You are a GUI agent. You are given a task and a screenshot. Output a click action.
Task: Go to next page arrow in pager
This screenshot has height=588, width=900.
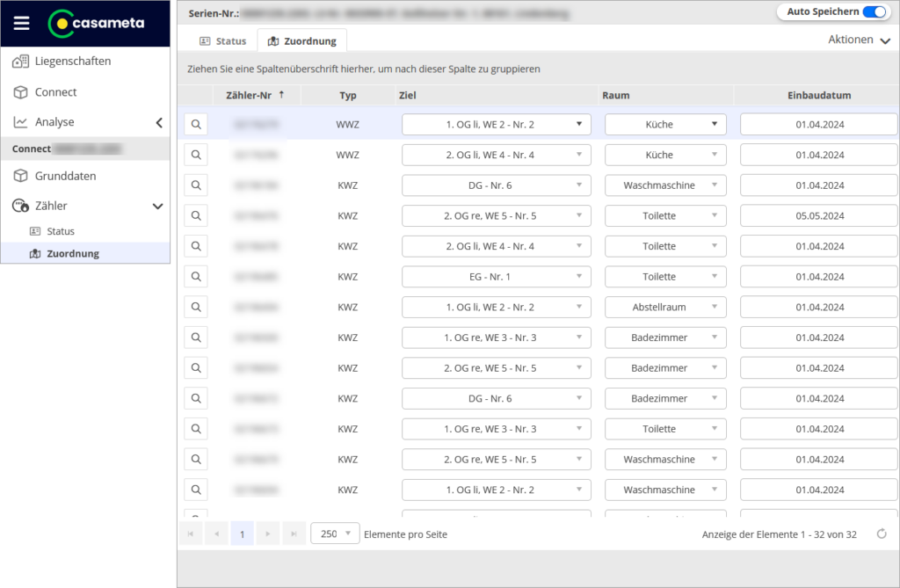click(269, 534)
